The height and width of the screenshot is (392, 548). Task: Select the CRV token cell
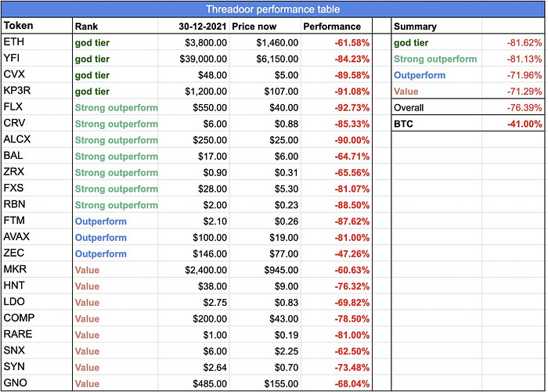[x=37, y=124]
